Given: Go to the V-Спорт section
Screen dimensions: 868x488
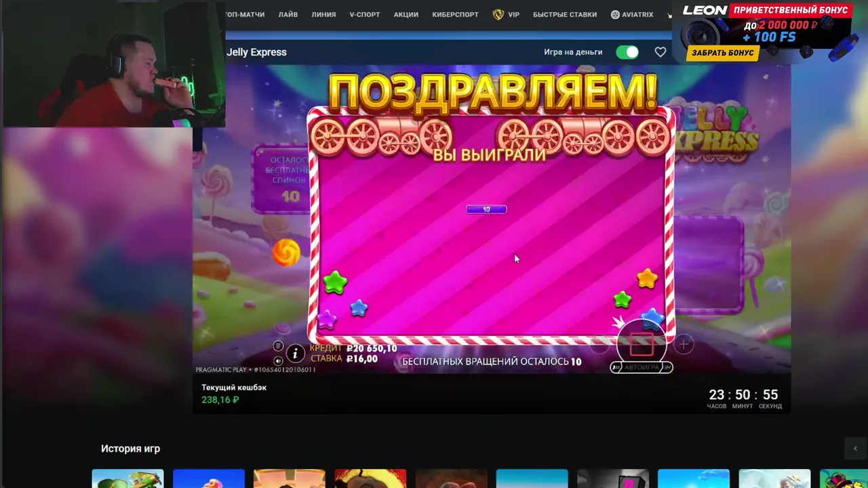Looking at the screenshot, I should point(365,14).
